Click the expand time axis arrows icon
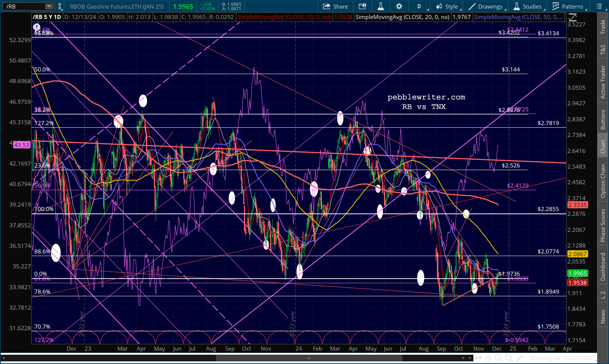Image resolution: width=609 pixels, height=364 pixels. (478, 358)
